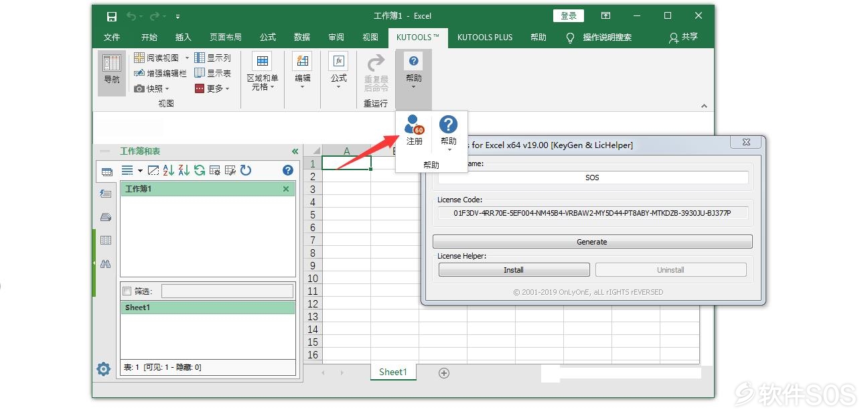Open navigation pane settings gear
Image resolution: width=868 pixels, height=414 pixels.
coord(103,368)
